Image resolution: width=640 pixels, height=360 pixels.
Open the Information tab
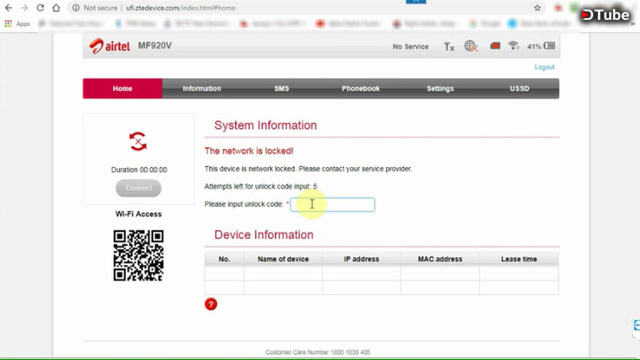pos(202,89)
